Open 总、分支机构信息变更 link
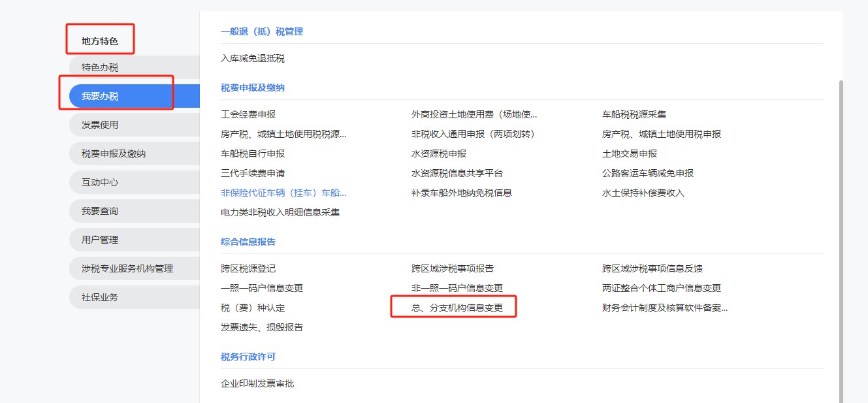The width and height of the screenshot is (868, 403). point(457,308)
